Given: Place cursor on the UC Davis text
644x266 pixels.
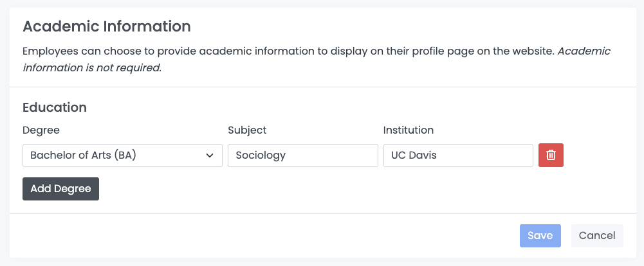Looking at the screenshot, I should [414, 155].
